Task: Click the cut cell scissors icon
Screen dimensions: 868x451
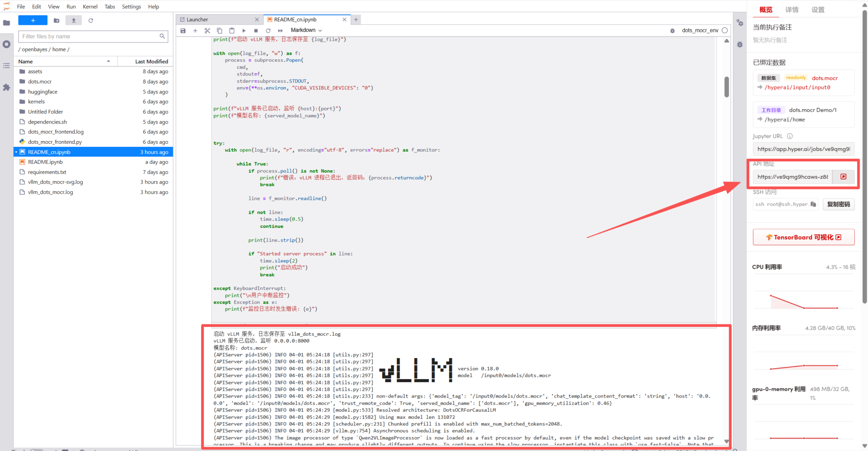Action: [x=207, y=31]
